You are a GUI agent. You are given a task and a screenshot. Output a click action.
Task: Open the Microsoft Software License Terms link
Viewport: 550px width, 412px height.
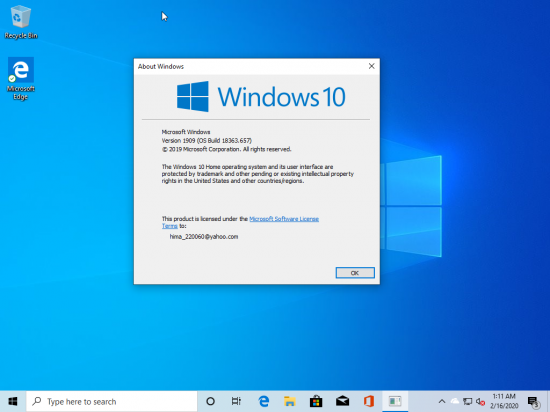click(284, 219)
